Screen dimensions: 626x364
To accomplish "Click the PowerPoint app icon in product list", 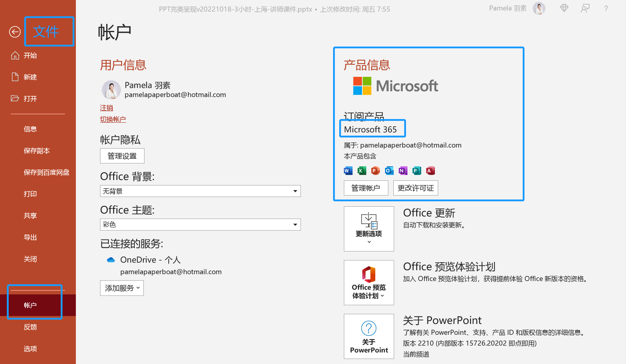I will [x=376, y=171].
